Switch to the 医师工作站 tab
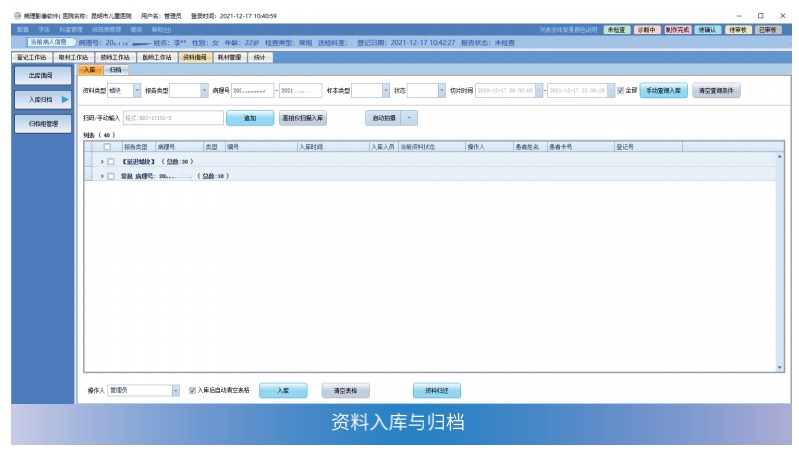The width and height of the screenshot is (799, 458). (157, 57)
